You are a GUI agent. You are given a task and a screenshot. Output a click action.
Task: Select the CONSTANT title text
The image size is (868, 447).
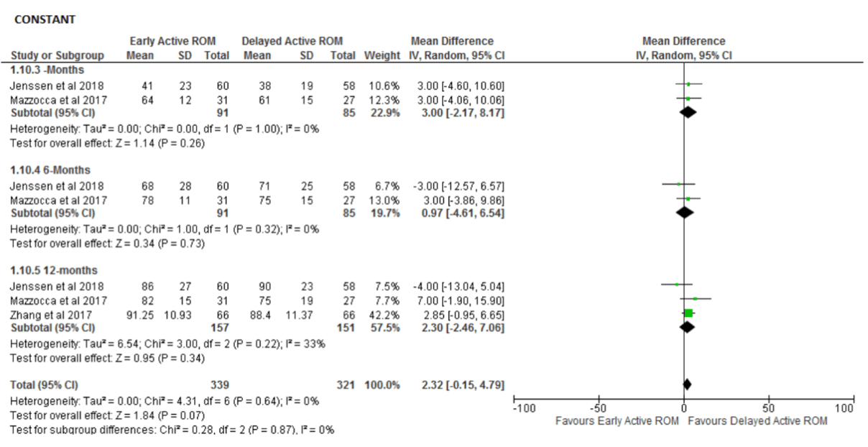[45, 19]
